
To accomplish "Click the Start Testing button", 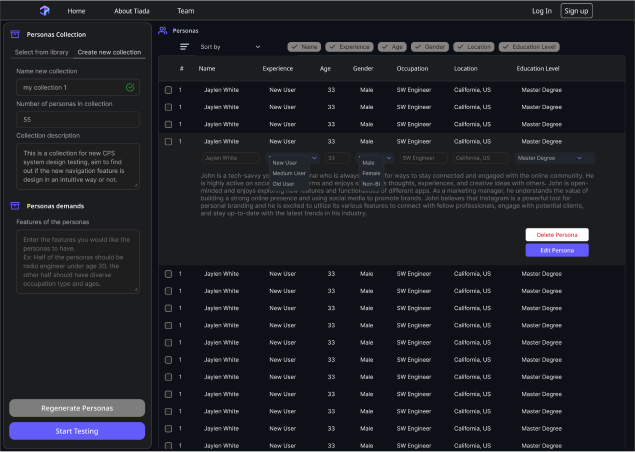I will [x=77, y=431].
